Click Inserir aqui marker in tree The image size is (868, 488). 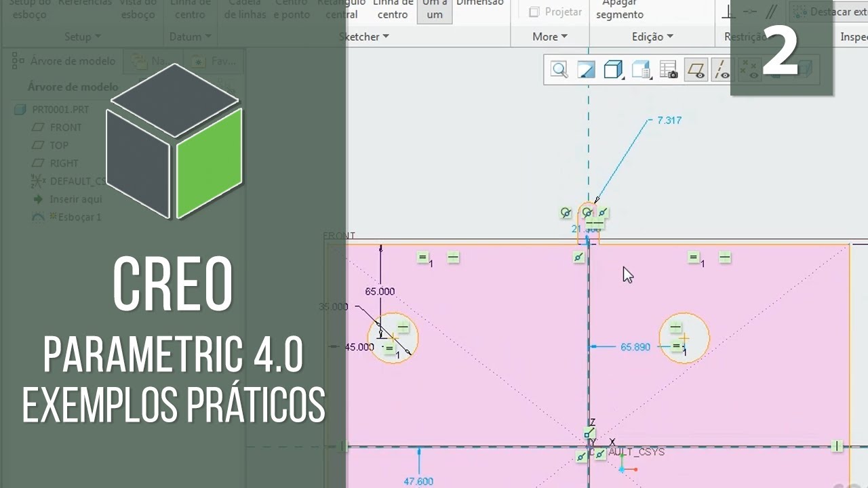click(67, 199)
